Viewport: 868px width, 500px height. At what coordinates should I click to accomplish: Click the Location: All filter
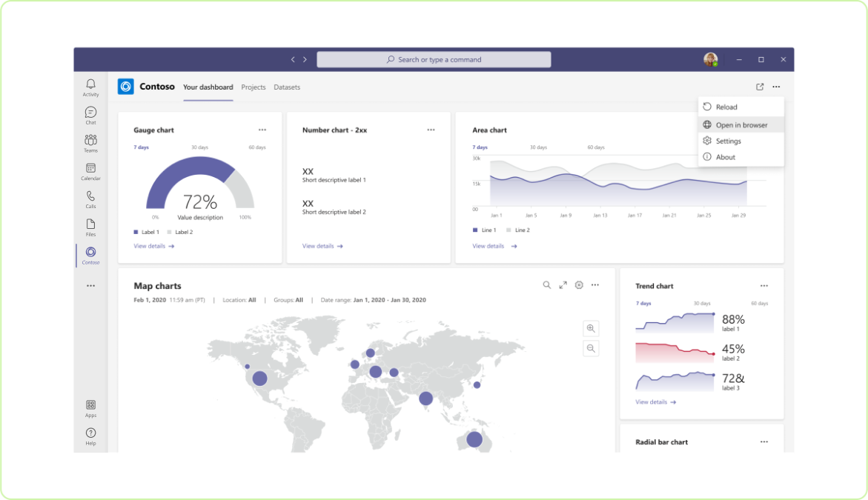pyautogui.click(x=239, y=300)
